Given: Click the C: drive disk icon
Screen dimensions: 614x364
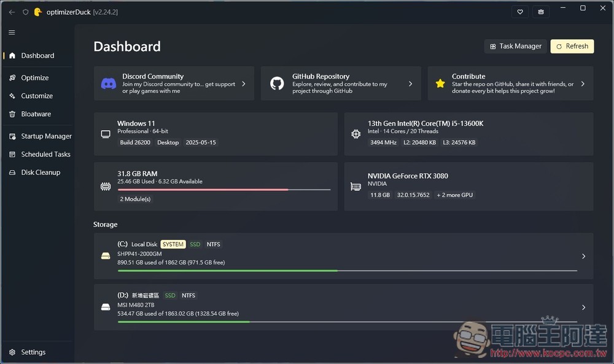Looking at the screenshot, I should tap(106, 256).
